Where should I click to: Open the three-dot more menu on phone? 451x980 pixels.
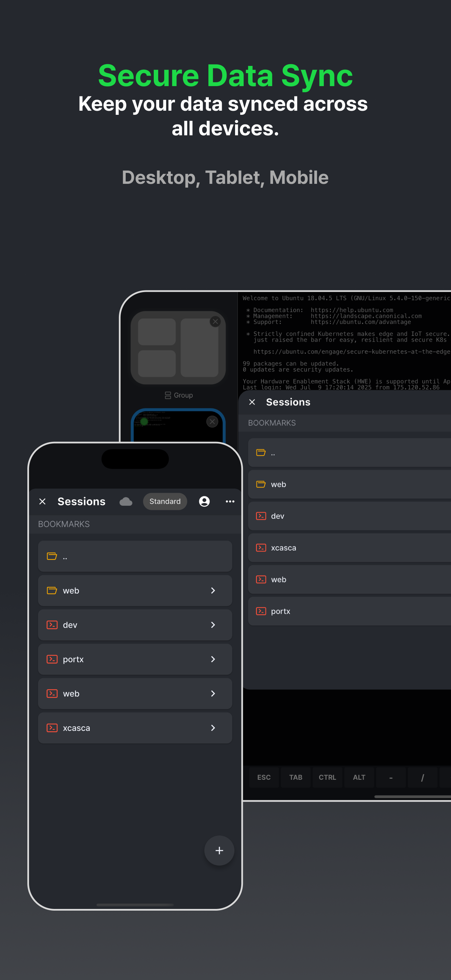click(x=230, y=501)
